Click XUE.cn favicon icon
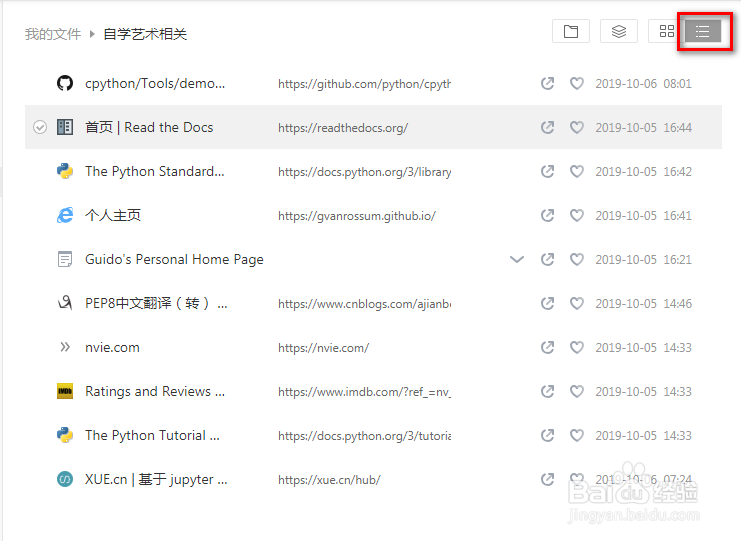Viewport: 741px width, 541px height. (65, 479)
